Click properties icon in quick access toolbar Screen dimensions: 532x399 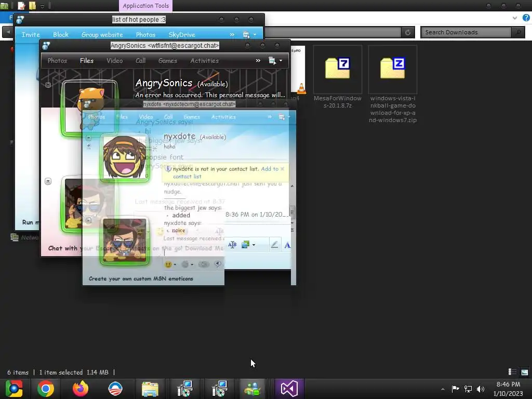pyautogui.click(x=21, y=6)
